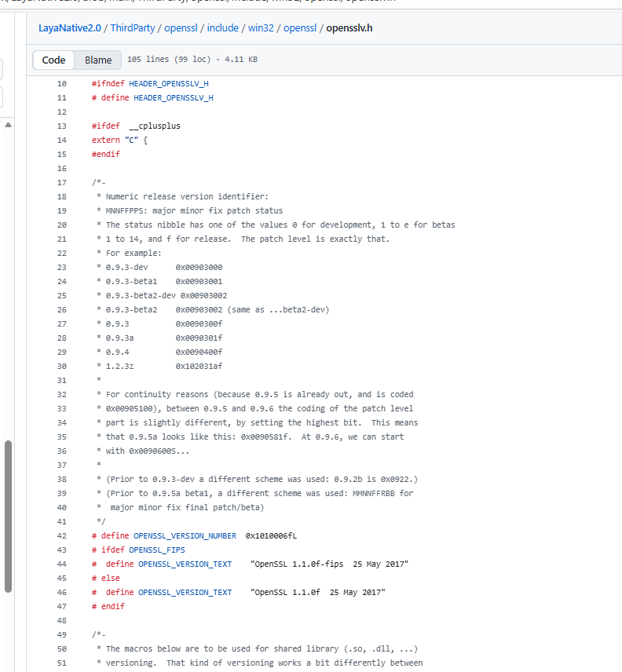Switch to the Code view tab
The image size is (622, 672).
click(x=53, y=60)
